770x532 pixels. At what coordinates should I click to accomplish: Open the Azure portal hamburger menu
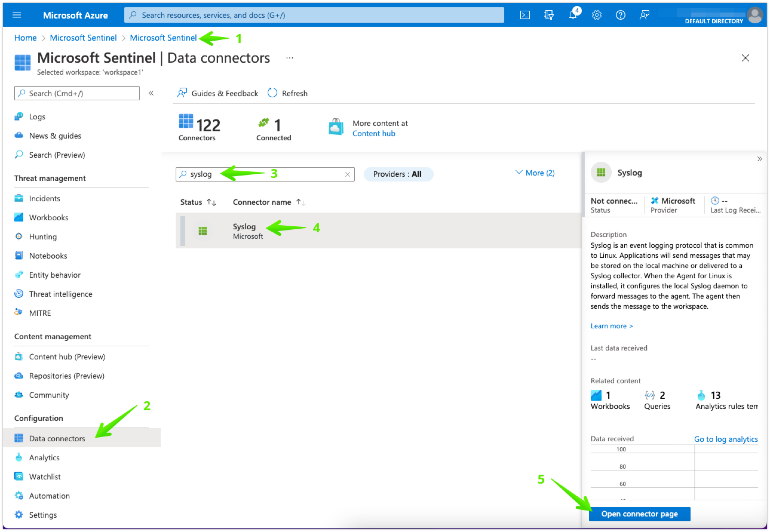(17, 15)
